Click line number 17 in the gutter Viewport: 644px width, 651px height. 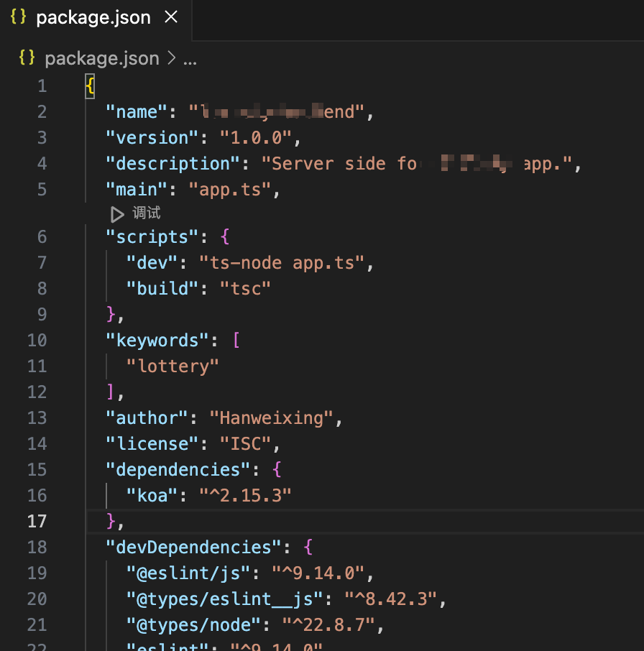[x=37, y=522]
